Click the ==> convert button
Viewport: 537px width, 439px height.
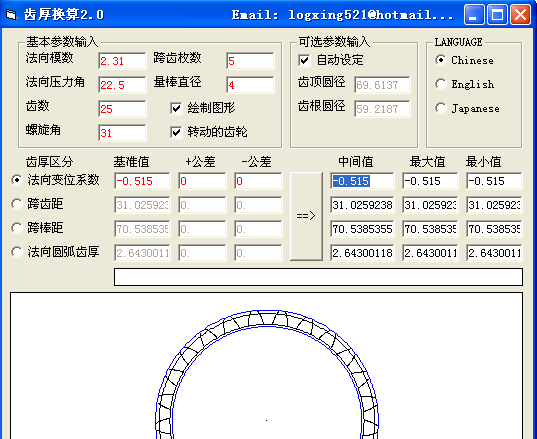tap(306, 216)
